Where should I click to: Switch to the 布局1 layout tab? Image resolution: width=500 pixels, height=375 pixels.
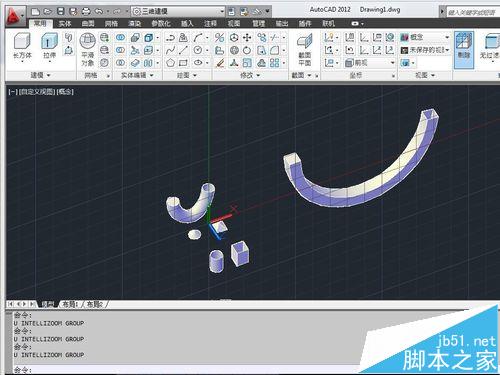pos(70,304)
